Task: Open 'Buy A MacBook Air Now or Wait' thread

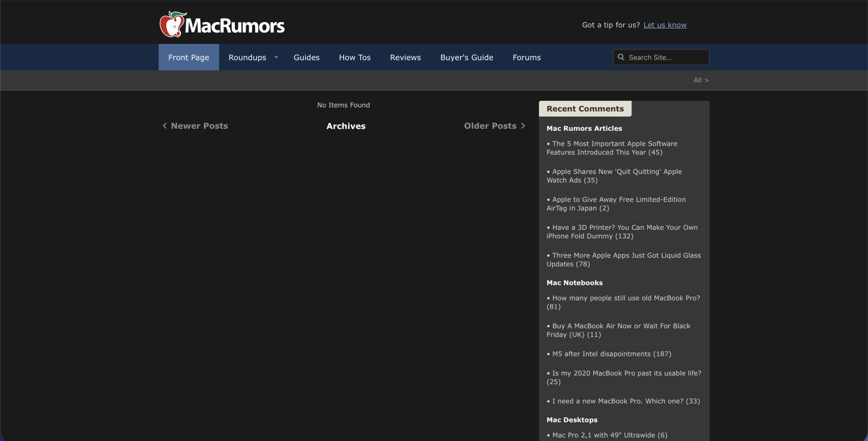Action: coord(618,330)
